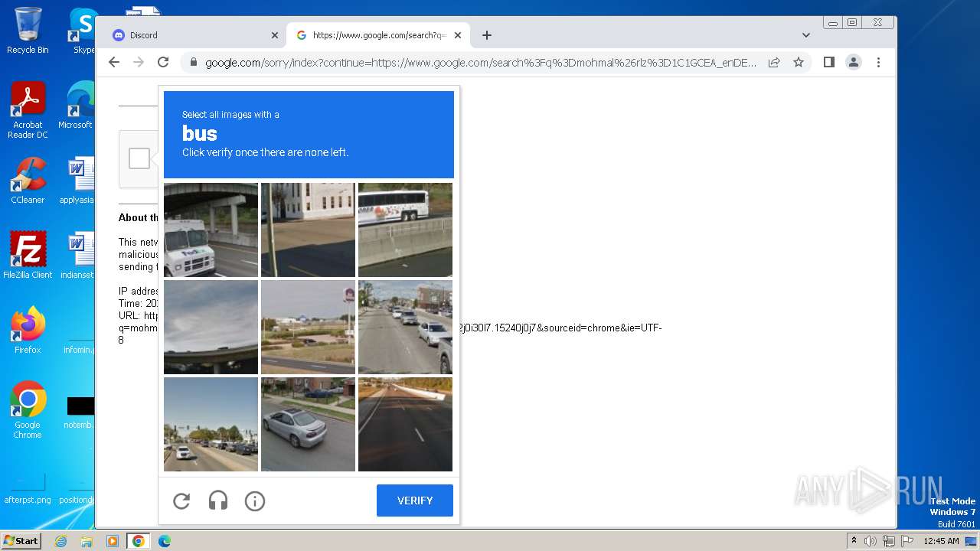980x551 pixels.
Task: Get an audio challenge via headphones icon
Action: click(218, 501)
